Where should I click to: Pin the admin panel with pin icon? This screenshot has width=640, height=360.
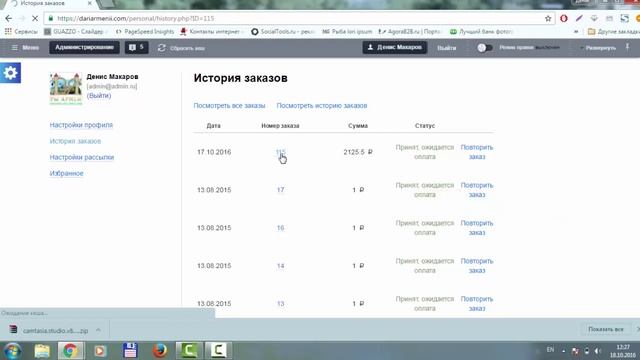(627, 47)
